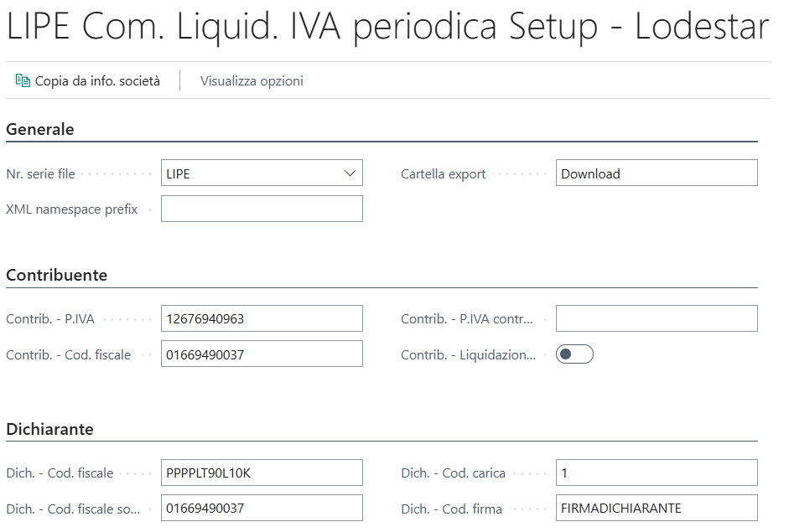Select the Cartella export field showing Download
Screen dimensions: 789x532
tap(656, 173)
